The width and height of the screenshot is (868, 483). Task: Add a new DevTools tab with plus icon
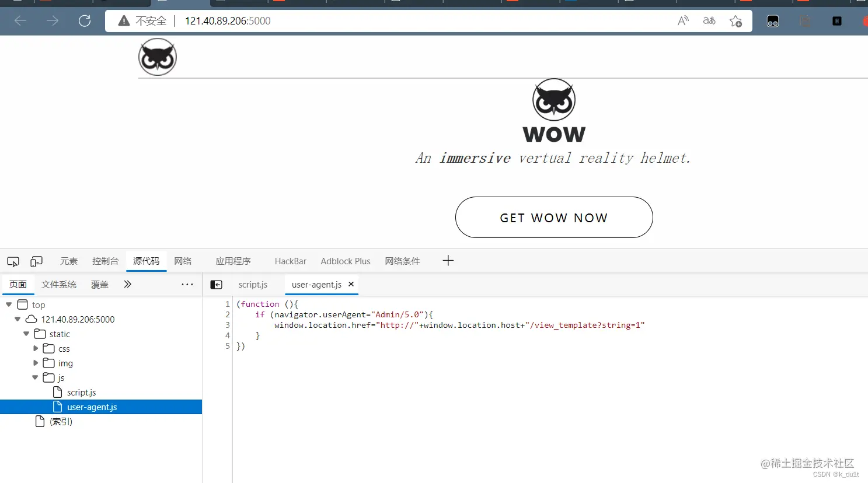pos(448,261)
